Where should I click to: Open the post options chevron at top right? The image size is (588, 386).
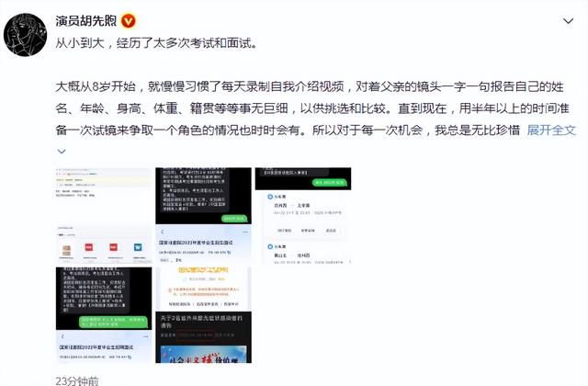pyautogui.click(x=569, y=21)
